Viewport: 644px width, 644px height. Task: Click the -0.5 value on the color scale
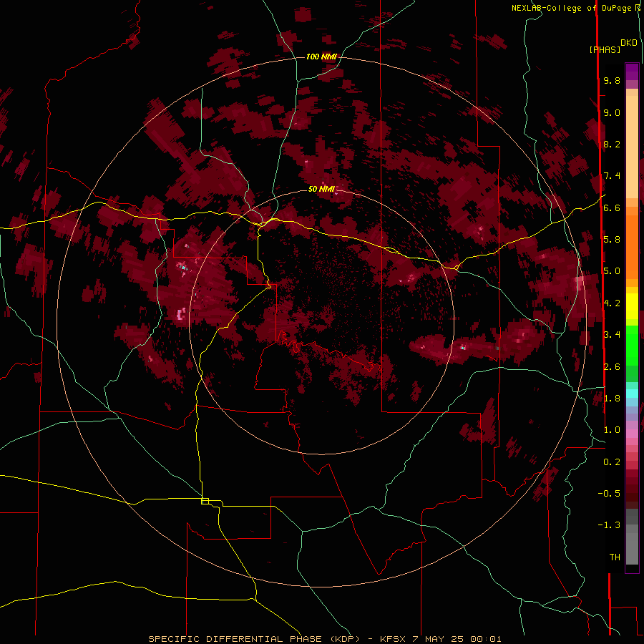(x=609, y=493)
